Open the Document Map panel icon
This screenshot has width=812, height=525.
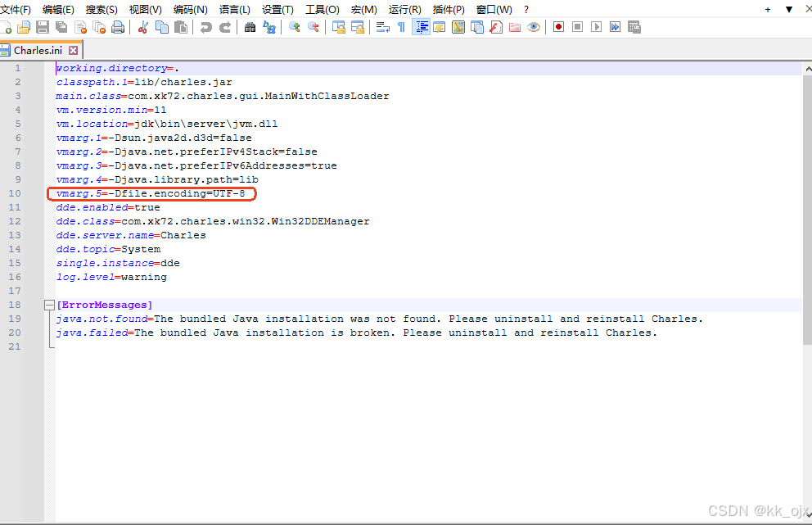tap(458, 28)
